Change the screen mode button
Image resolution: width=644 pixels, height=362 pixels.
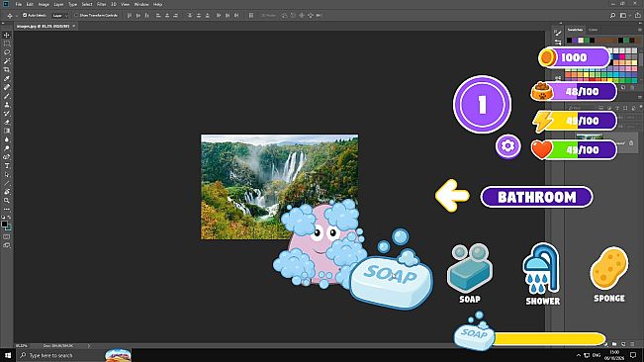(7, 245)
